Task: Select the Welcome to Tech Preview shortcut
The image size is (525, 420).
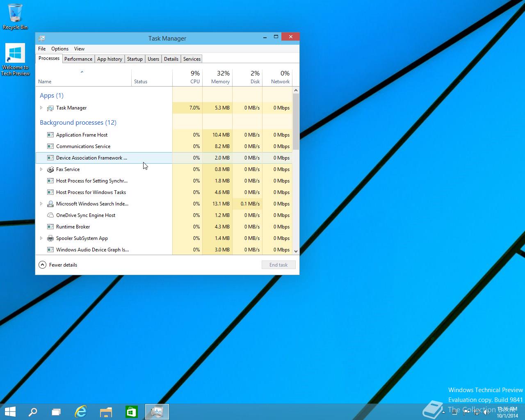Action: (x=15, y=60)
